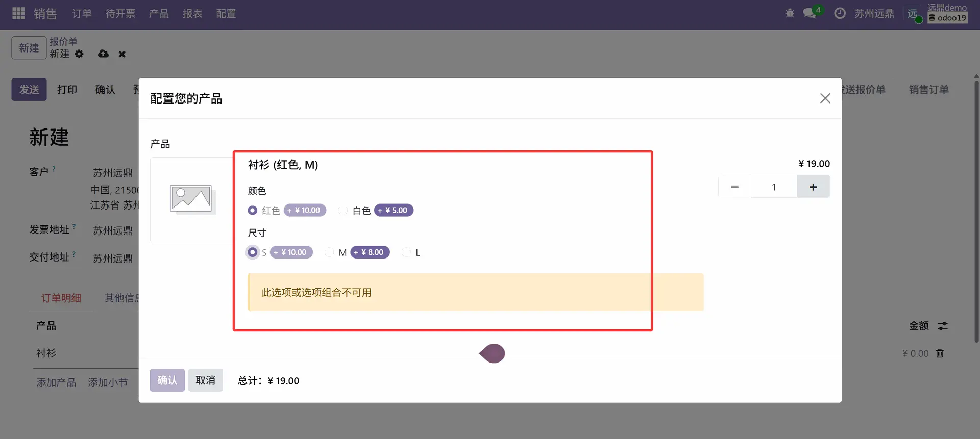Click the quantity input field
Screen dimensions: 980x439
pos(773,187)
